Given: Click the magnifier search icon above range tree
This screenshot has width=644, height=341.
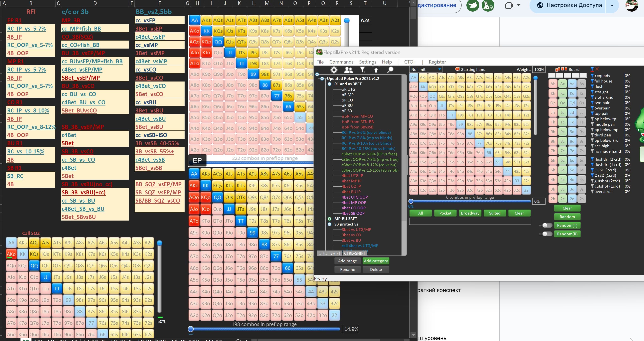Looking at the screenshot, I should [390, 70].
